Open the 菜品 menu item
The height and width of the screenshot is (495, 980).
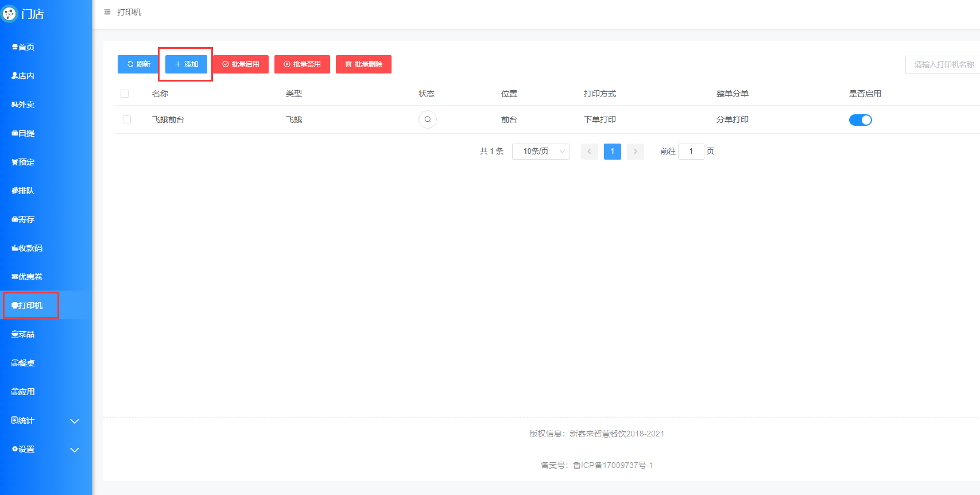[x=24, y=334]
